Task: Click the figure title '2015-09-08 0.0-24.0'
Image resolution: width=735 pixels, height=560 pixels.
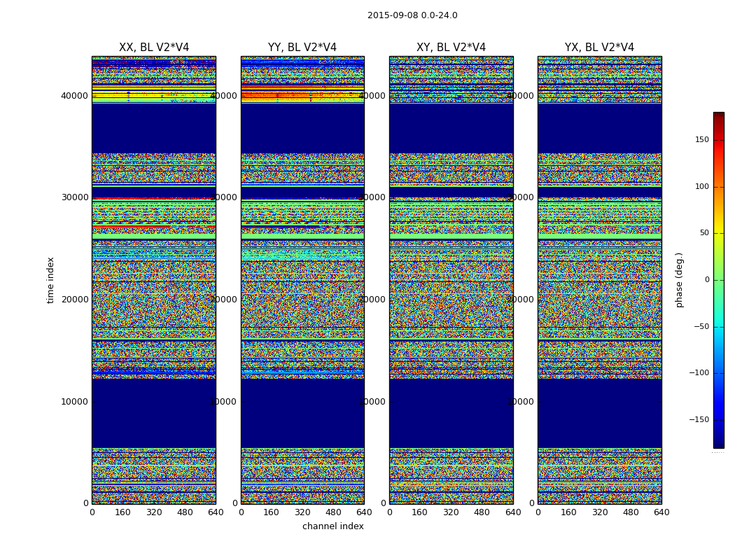Action: point(412,15)
